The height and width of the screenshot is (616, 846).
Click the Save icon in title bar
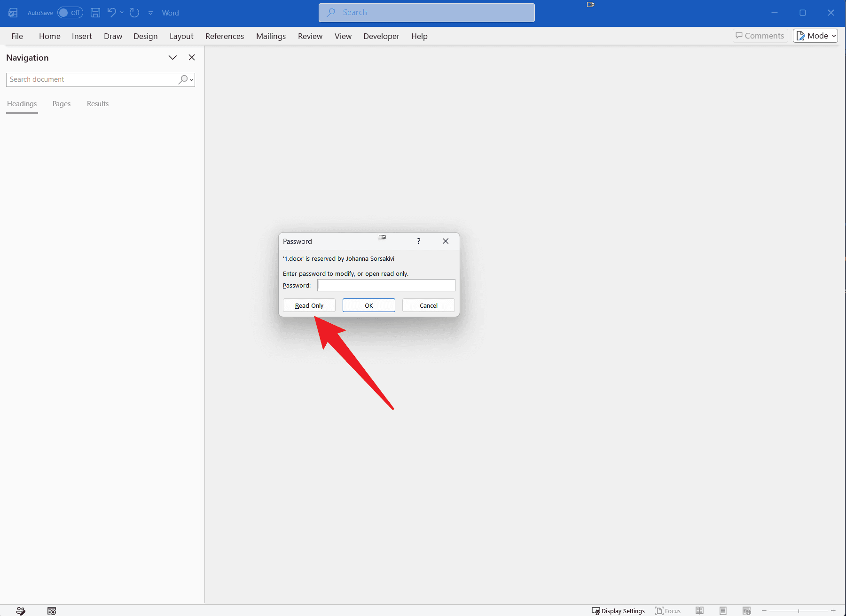(95, 13)
